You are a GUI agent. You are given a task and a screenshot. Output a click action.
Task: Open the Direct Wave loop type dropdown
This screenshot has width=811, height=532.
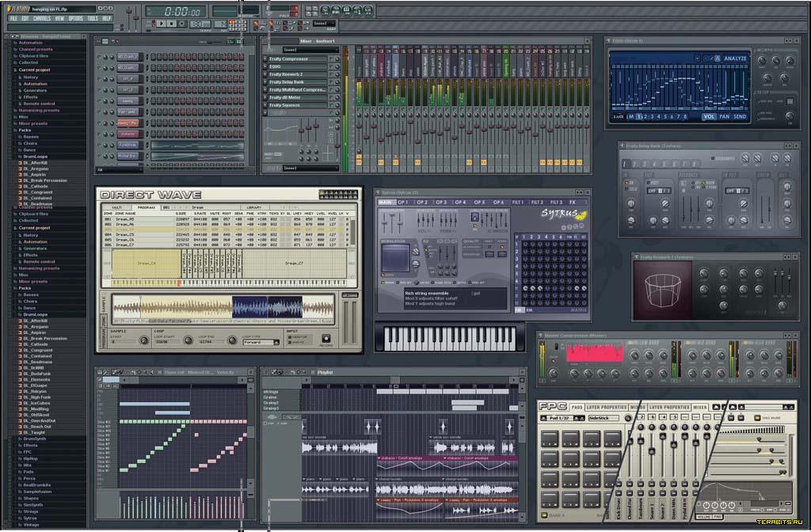261,343
